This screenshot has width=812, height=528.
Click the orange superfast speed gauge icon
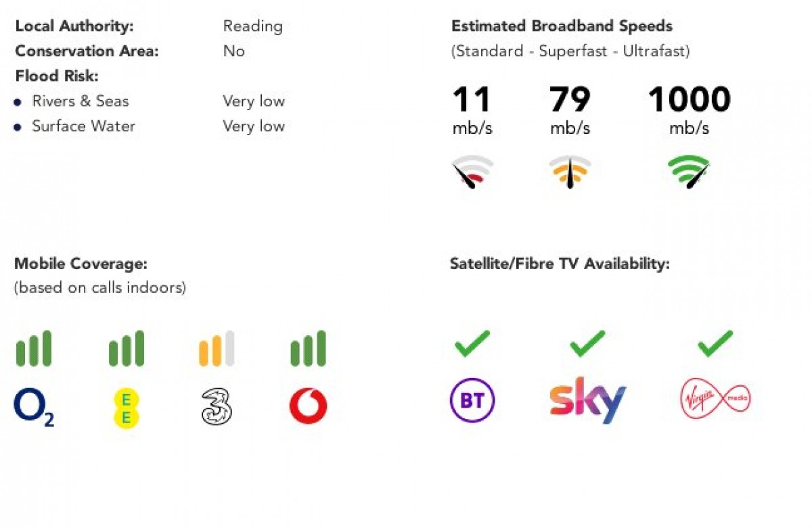coord(570,172)
